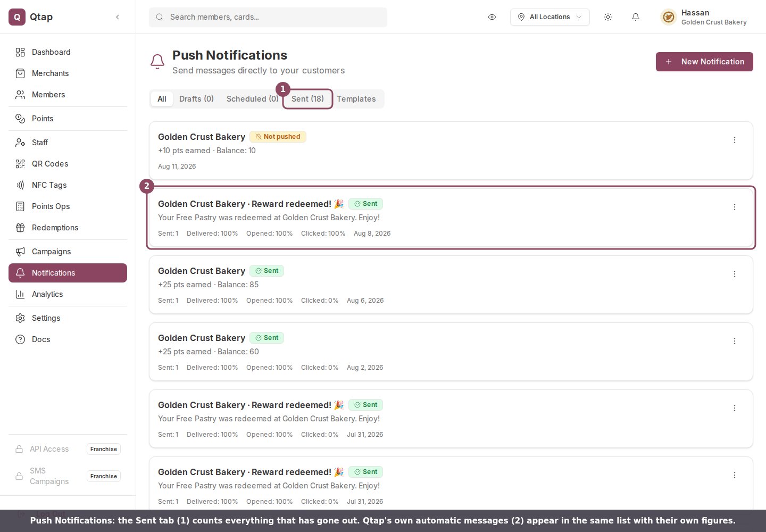Open menu for Not pushed notification

point(735,140)
